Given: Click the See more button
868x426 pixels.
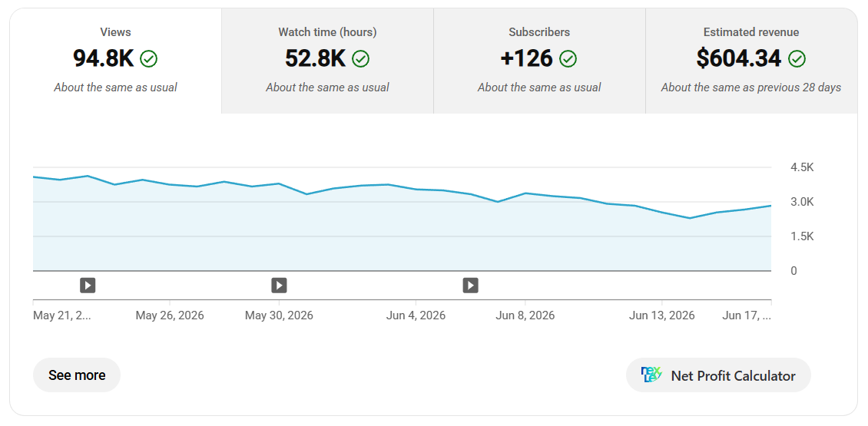Looking at the screenshot, I should [76, 375].
